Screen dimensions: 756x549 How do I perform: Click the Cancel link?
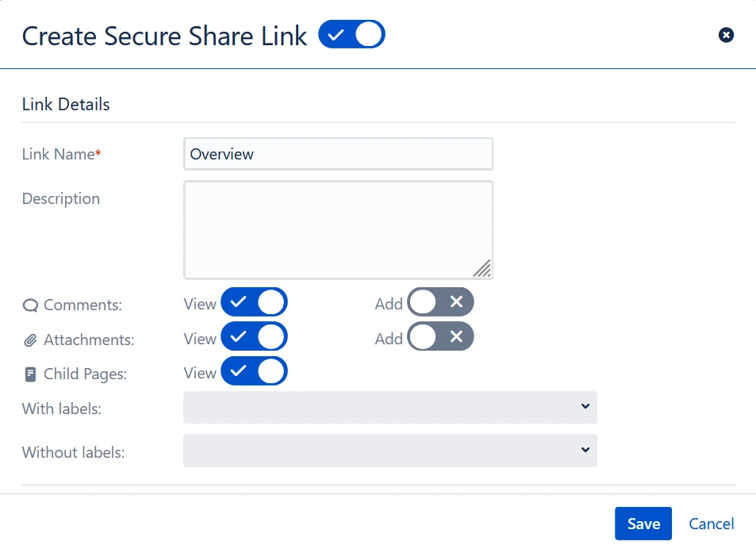pos(711,524)
